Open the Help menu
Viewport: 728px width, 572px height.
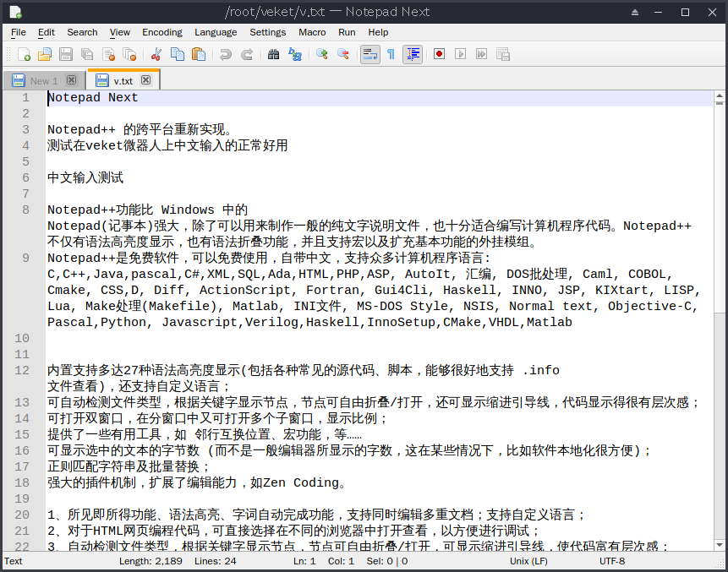(378, 32)
